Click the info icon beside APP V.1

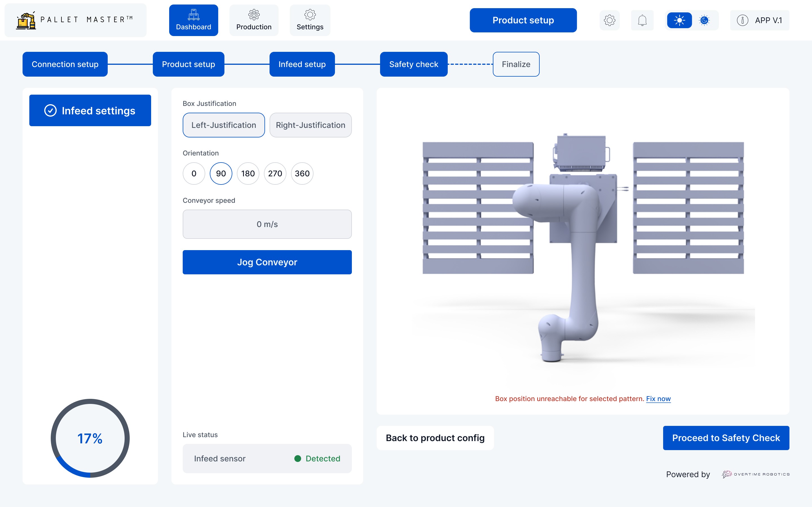(742, 20)
